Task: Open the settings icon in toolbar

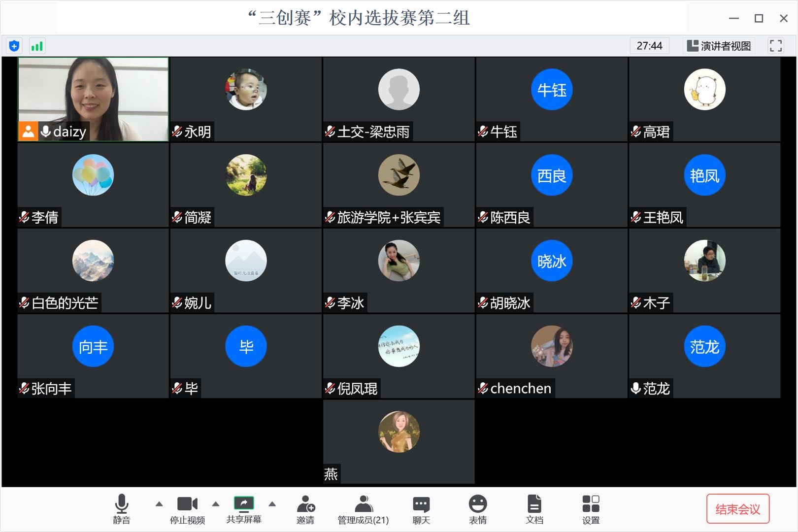Action: (x=591, y=509)
